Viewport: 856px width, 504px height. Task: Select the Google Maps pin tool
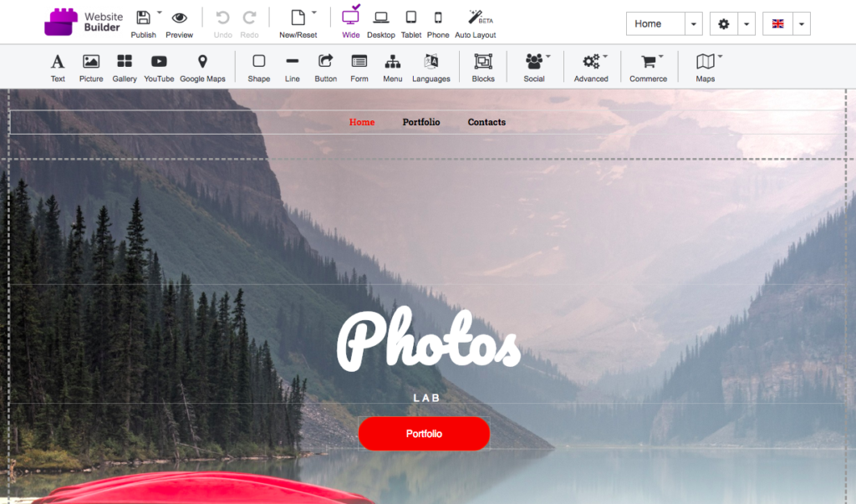click(202, 68)
